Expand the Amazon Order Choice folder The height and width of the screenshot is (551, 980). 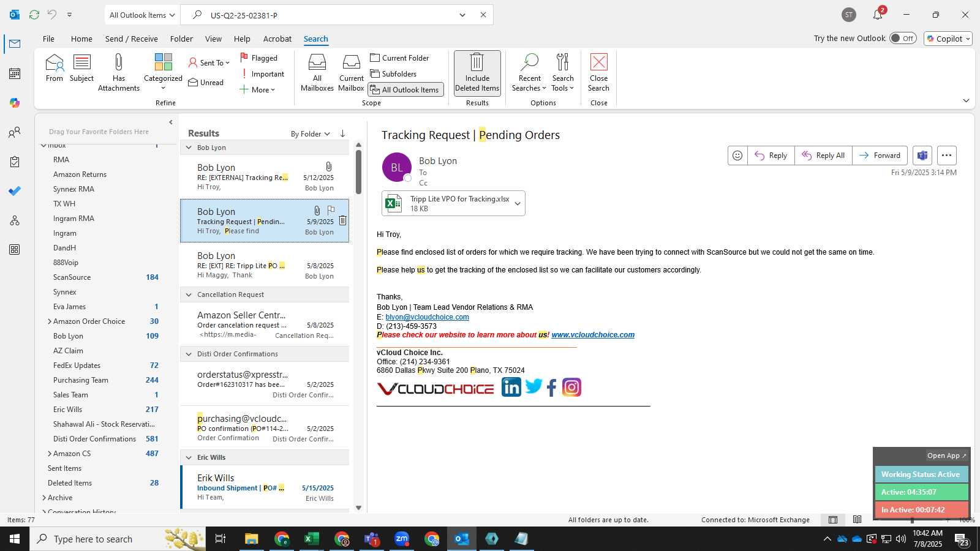50,321
